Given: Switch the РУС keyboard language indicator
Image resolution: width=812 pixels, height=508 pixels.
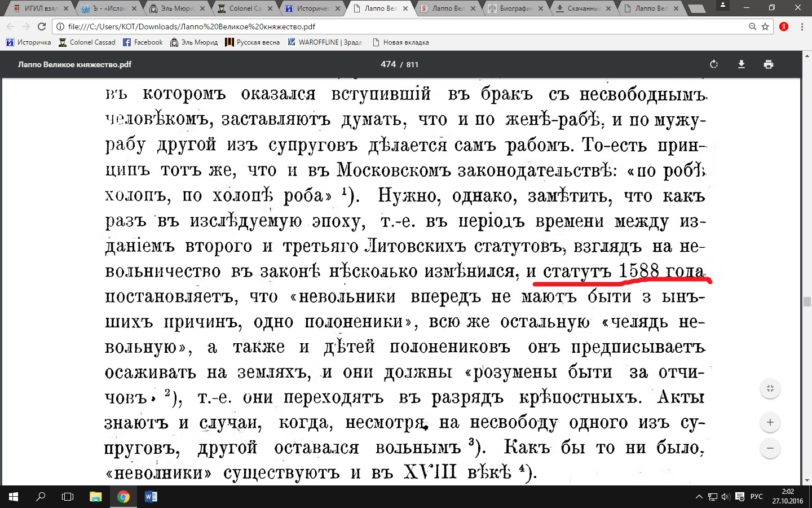Looking at the screenshot, I should 756,497.
